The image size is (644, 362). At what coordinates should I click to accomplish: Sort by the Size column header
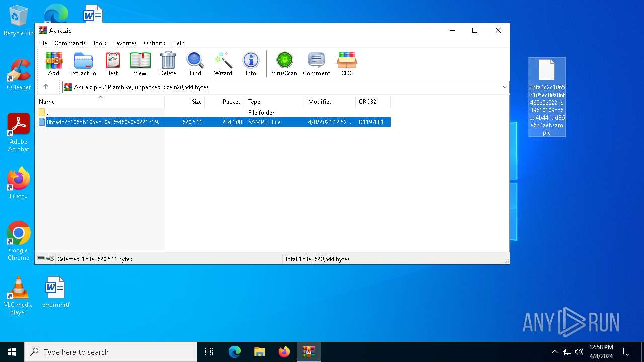click(185, 102)
